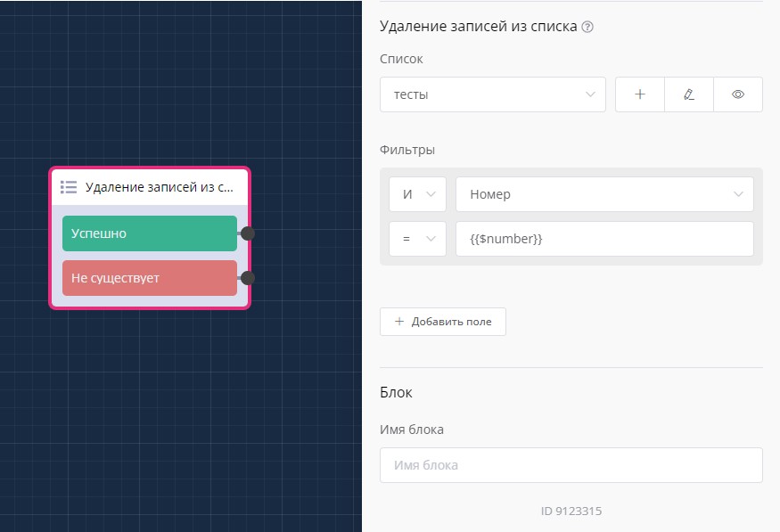Open the Номер field dropdown
Viewport: 780px width, 532px height.
tap(603, 194)
